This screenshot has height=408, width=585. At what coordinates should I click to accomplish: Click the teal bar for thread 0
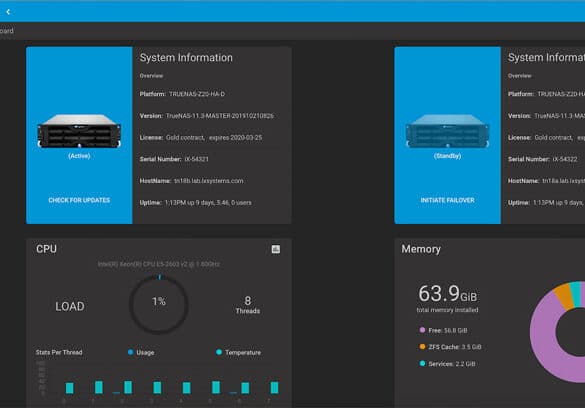[69, 388]
